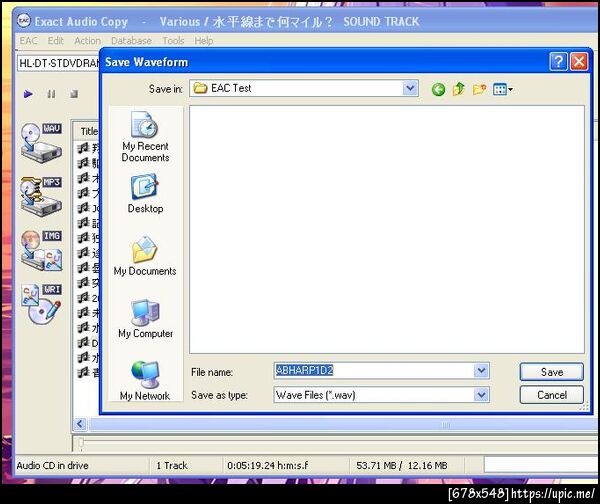The image size is (600, 504).
Task: Click the first track music note icon
Action: (83, 147)
